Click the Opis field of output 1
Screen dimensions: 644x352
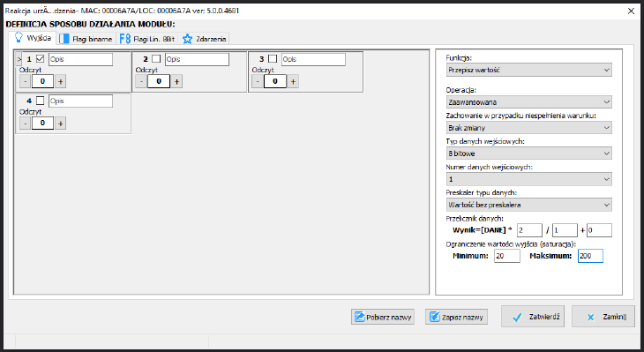coord(80,59)
